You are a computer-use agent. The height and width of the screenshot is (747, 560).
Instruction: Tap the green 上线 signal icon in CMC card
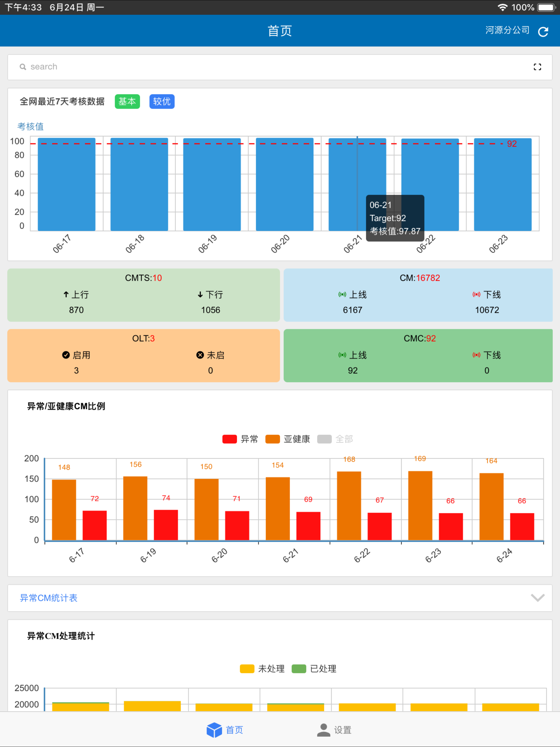pyautogui.click(x=342, y=355)
